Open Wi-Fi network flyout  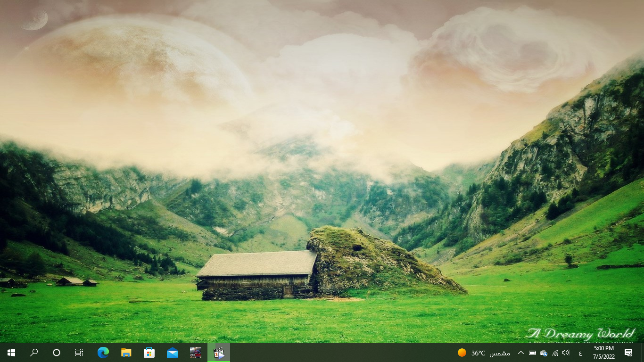pos(555,353)
